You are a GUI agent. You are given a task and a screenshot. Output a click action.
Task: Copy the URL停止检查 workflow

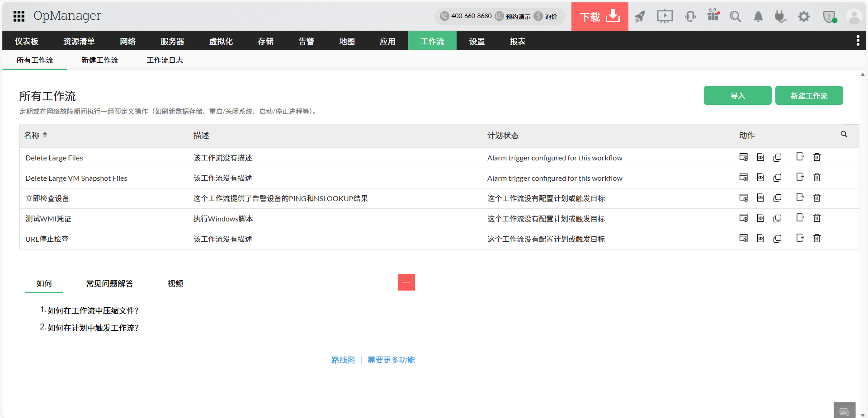(x=778, y=238)
